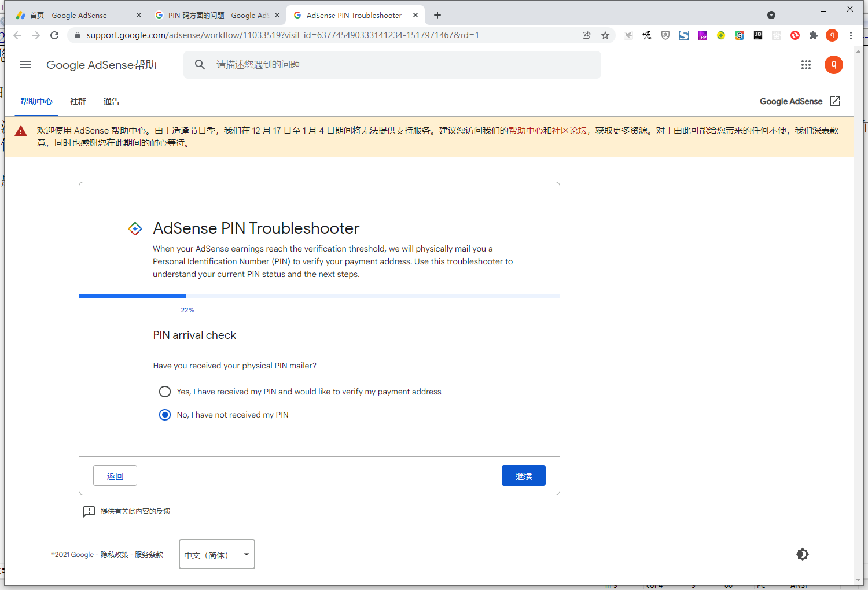868x590 pixels.
Task: Click the yellow-green plus extension icon
Action: tap(721, 35)
